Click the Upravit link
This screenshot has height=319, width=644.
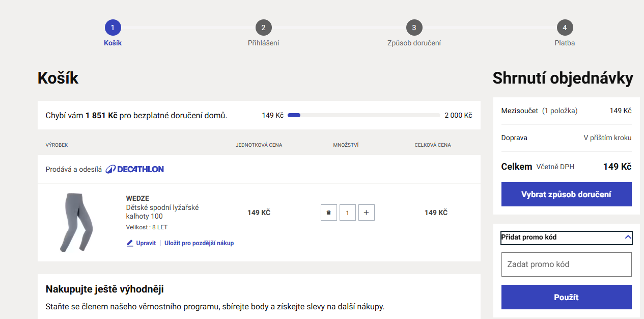(x=146, y=243)
